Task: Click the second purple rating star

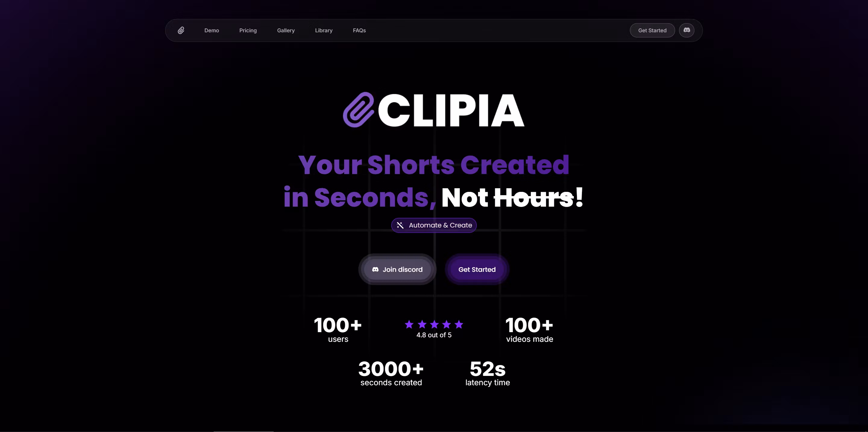Action: (x=422, y=324)
